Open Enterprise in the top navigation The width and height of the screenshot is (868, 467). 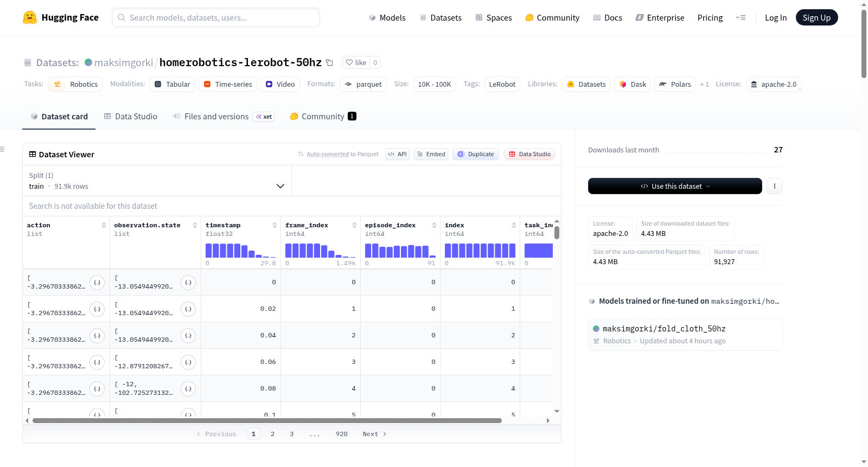coord(660,18)
